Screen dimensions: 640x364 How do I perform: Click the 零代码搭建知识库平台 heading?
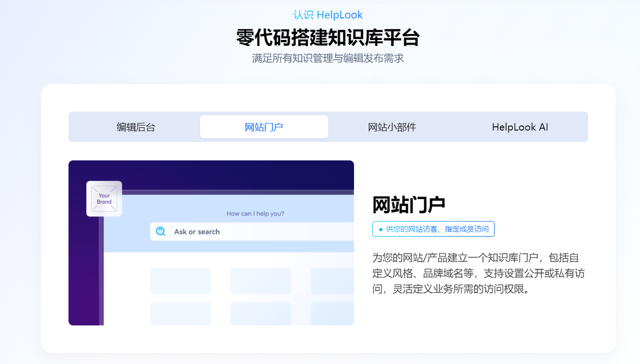328,37
